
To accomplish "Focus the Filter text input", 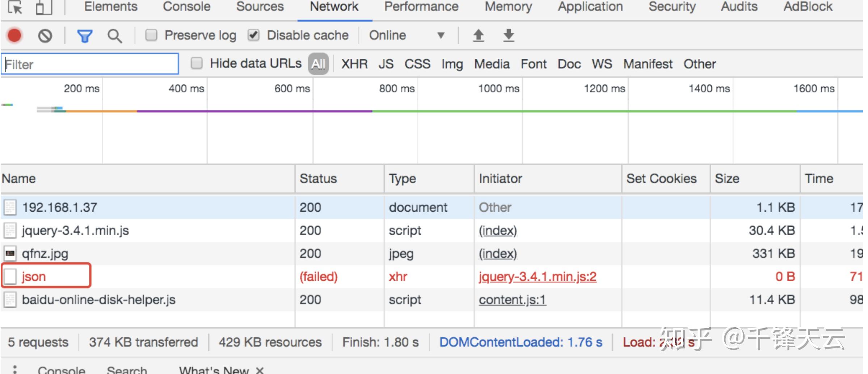I will click(89, 64).
